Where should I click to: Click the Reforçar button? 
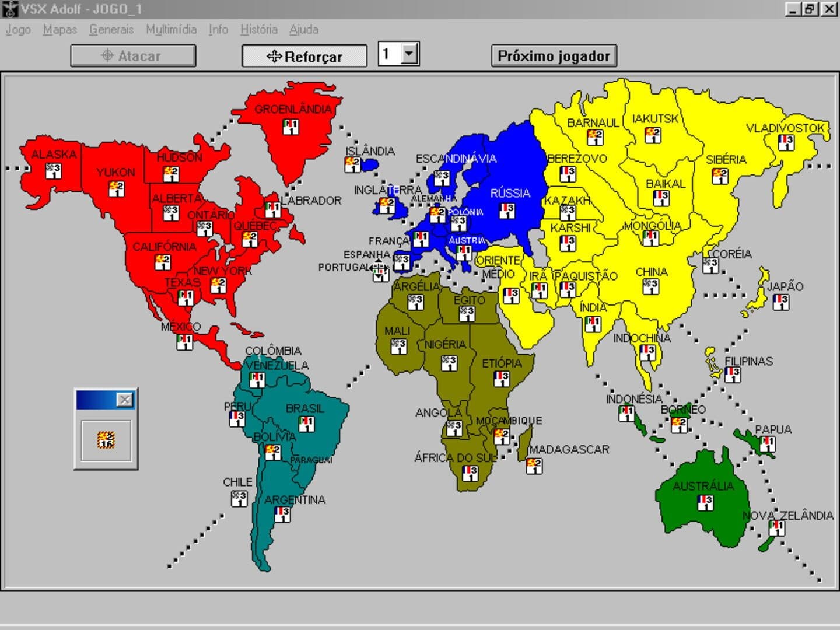pyautogui.click(x=304, y=56)
